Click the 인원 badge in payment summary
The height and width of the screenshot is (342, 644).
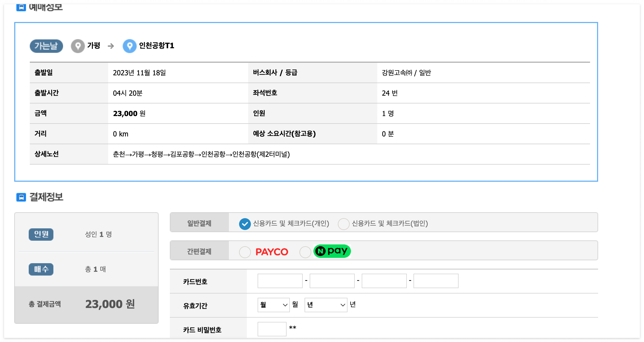coord(41,234)
